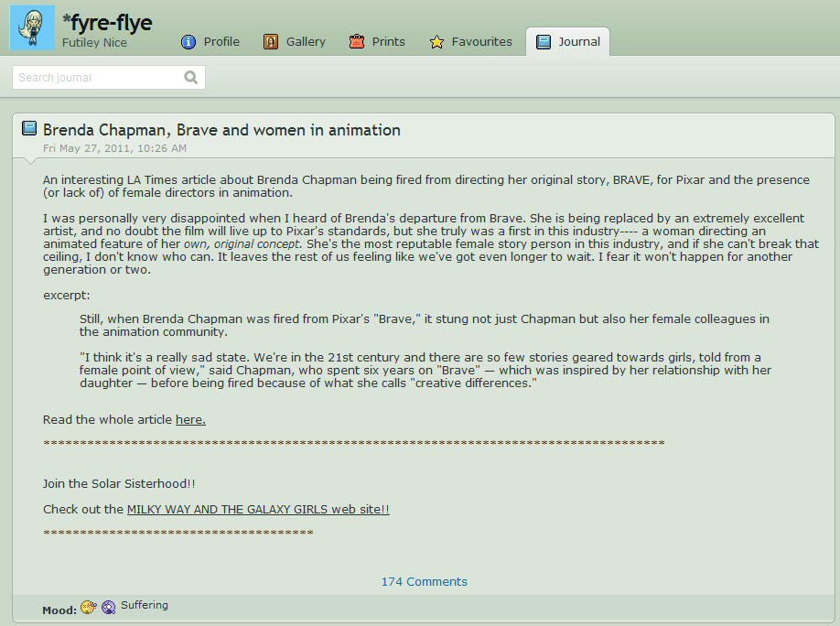Click the "excerpt:" label text

(67, 296)
